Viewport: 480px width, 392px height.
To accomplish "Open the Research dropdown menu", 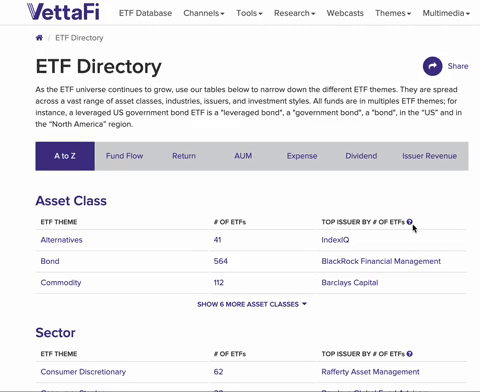I will [x=294, y=13].
